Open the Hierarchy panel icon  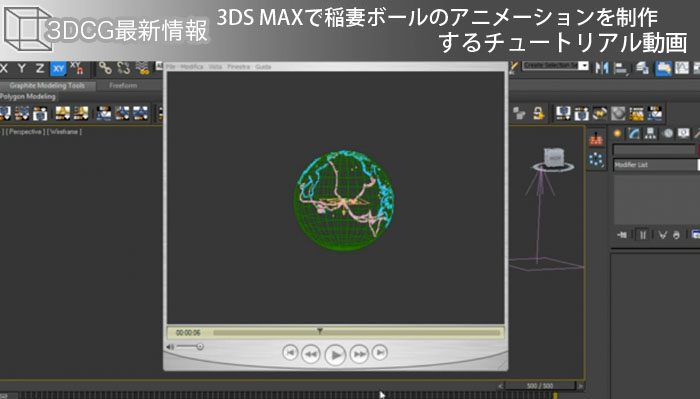(x=650, y=133)
